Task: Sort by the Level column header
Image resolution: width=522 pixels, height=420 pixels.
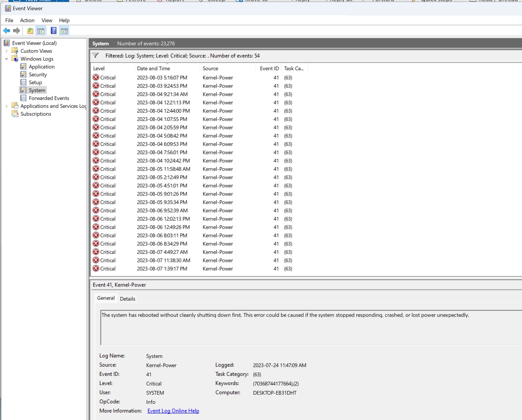Action: click(113, 68)
